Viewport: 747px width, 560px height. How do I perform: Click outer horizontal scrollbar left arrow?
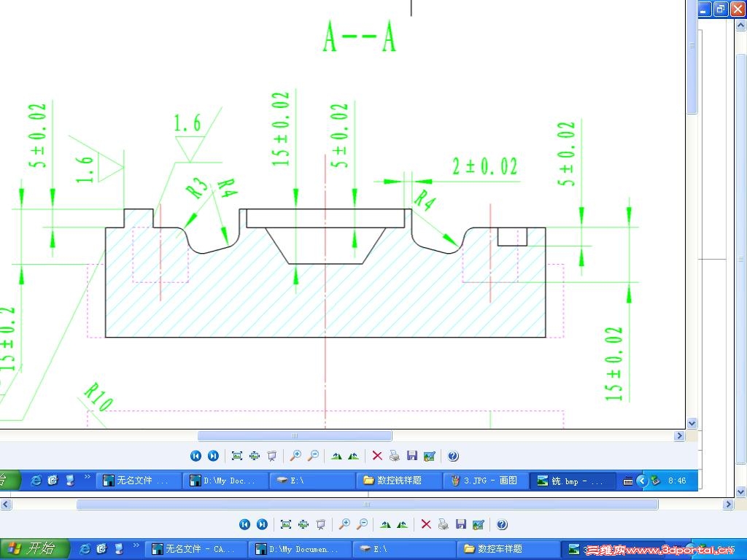5,505
